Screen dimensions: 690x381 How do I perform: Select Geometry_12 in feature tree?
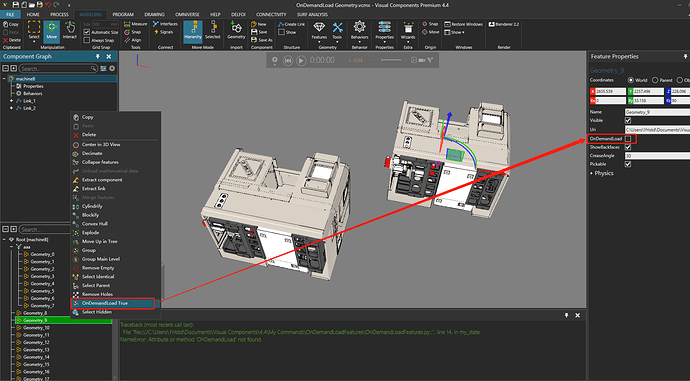tap(36, 342)
